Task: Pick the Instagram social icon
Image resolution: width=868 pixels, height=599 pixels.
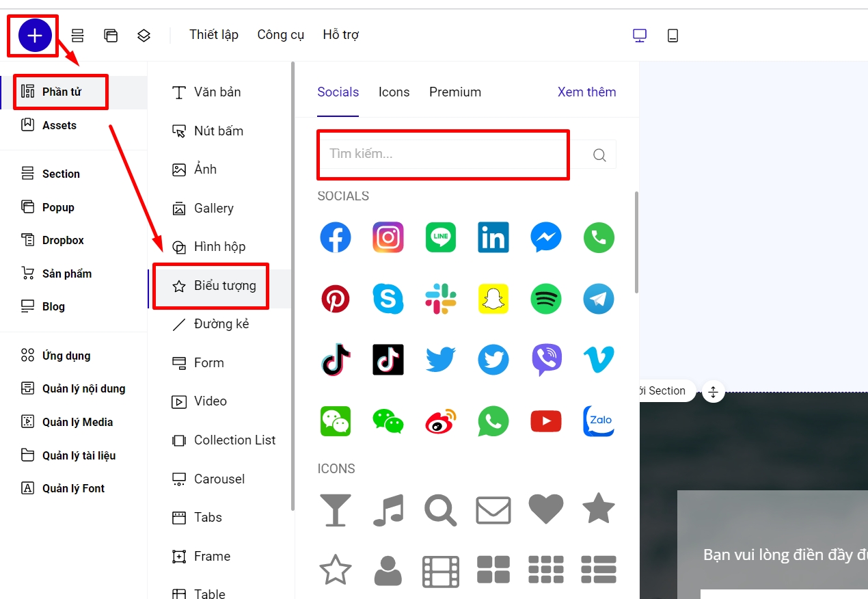Action: tap(388, 238)
